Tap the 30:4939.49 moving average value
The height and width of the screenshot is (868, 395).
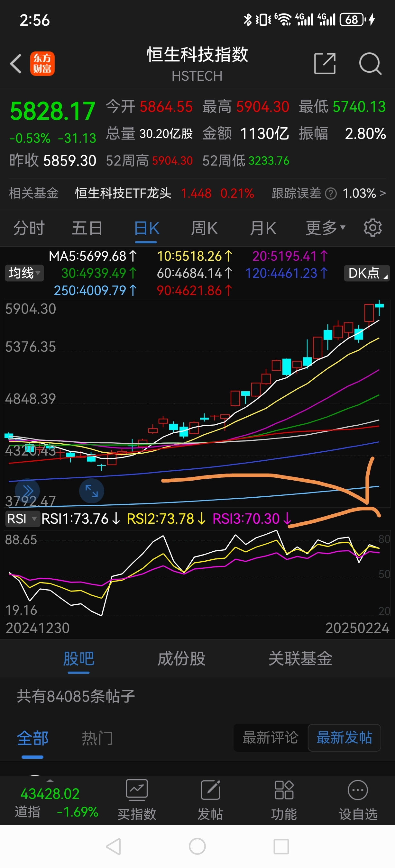(x=99, y=273)
